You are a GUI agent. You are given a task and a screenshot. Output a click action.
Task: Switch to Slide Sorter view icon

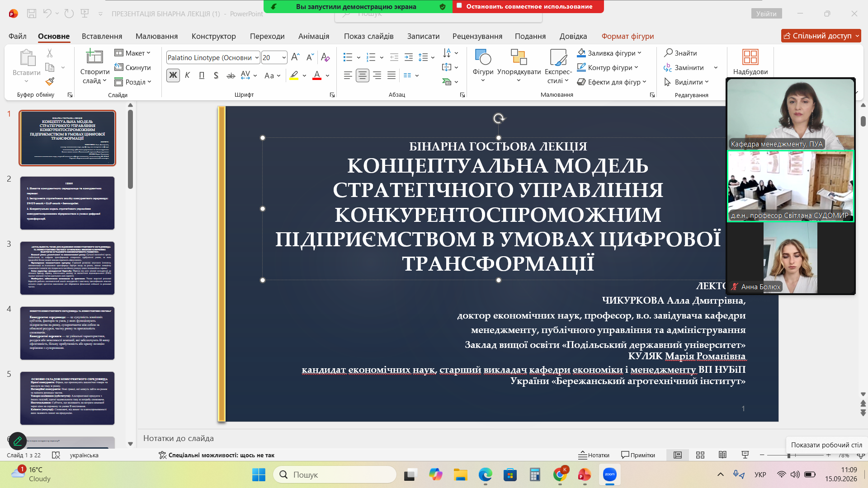700,455
